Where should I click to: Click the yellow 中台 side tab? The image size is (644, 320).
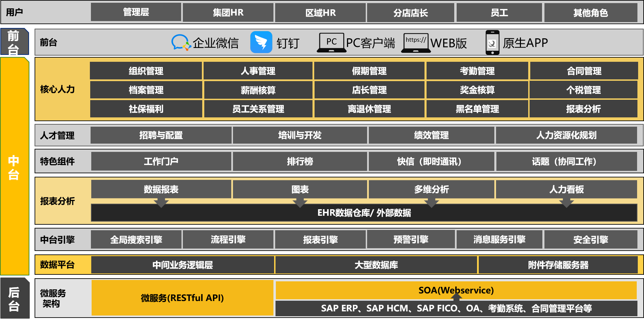coord(15,166)
